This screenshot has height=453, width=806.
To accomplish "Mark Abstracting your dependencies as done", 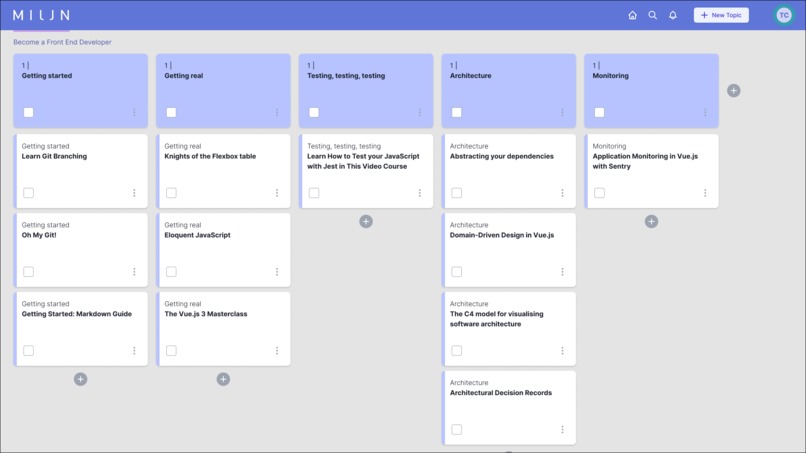I will (456, 193).
